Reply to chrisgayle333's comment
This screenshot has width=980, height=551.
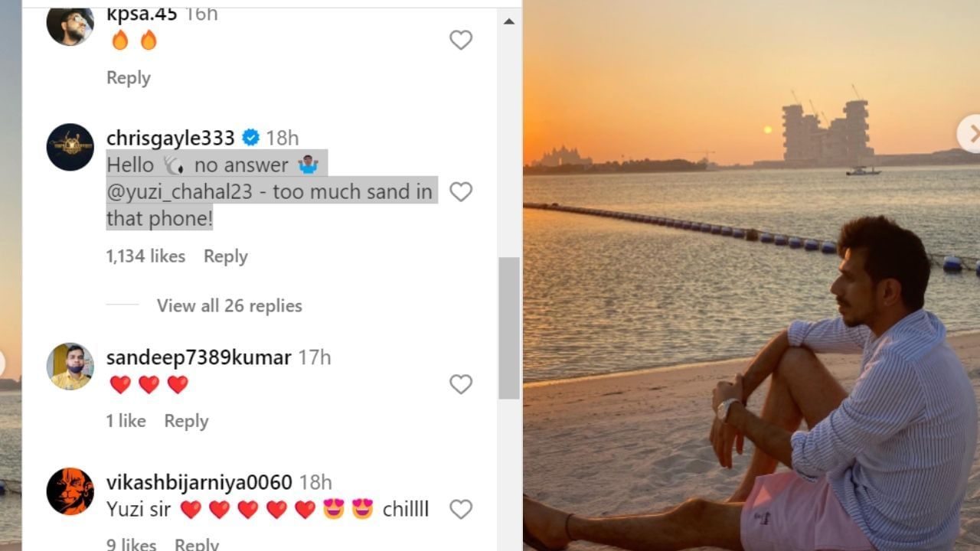225,256
